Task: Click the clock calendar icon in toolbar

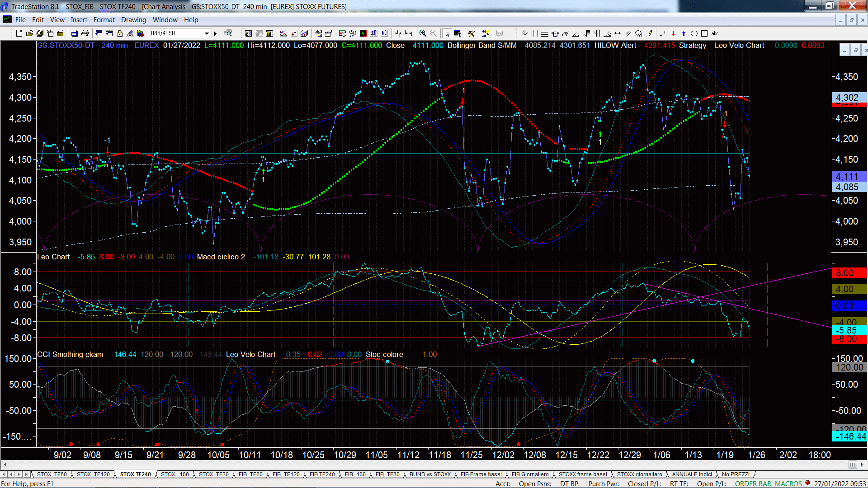Action: 342,33
